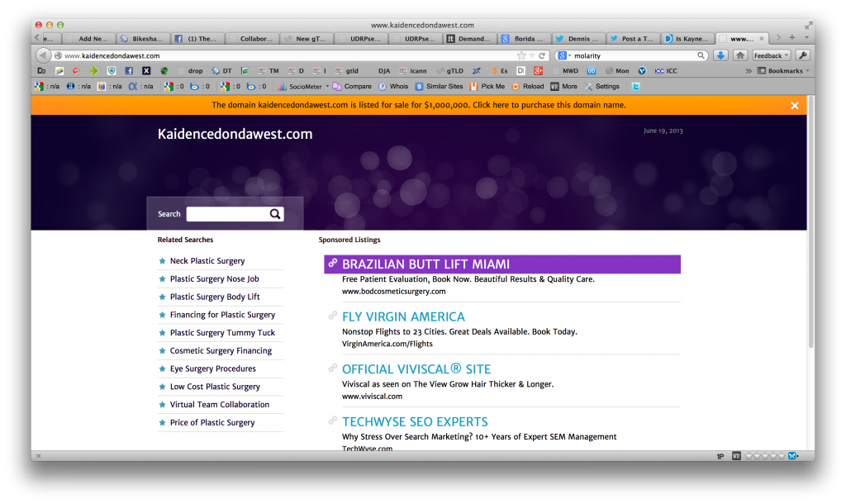Open Fly Virgin America sponsored link
Screen dimensions: 846x504
(403, 316)
